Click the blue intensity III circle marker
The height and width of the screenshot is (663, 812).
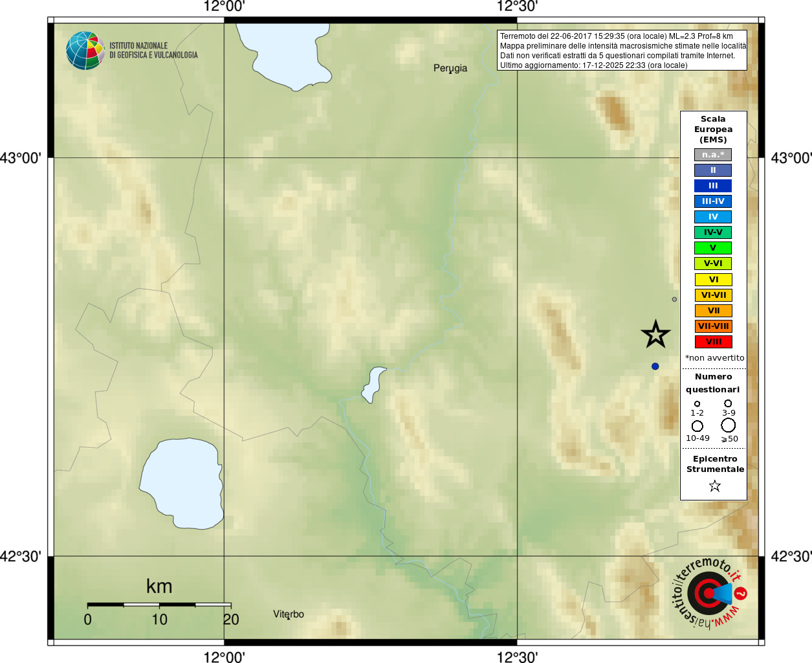click(x=655, y=366)
